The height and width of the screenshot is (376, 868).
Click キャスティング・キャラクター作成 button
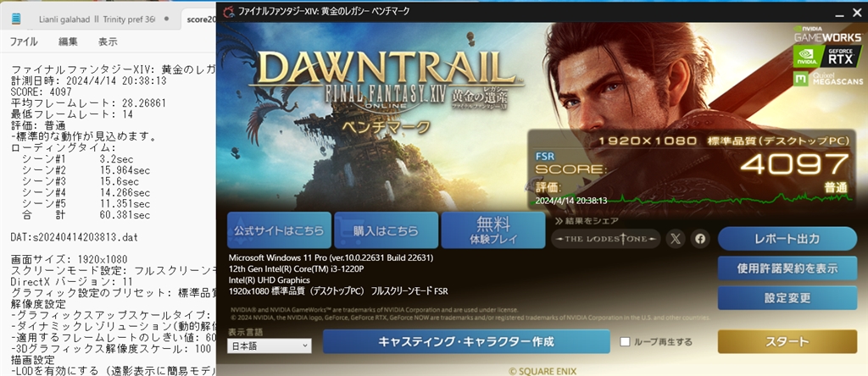pyautogui.click(x=466, y=342)
